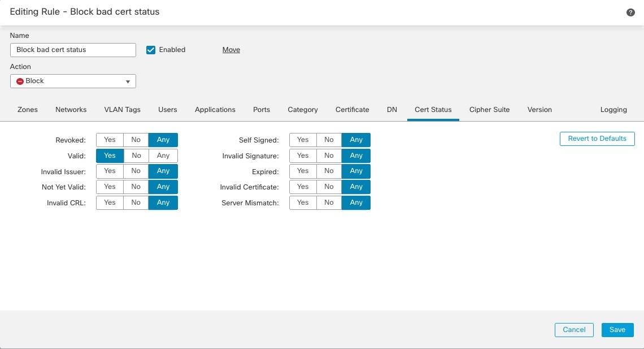Set Valid to Any
Viewport: 644px width, 349px height.
[163, 156]
